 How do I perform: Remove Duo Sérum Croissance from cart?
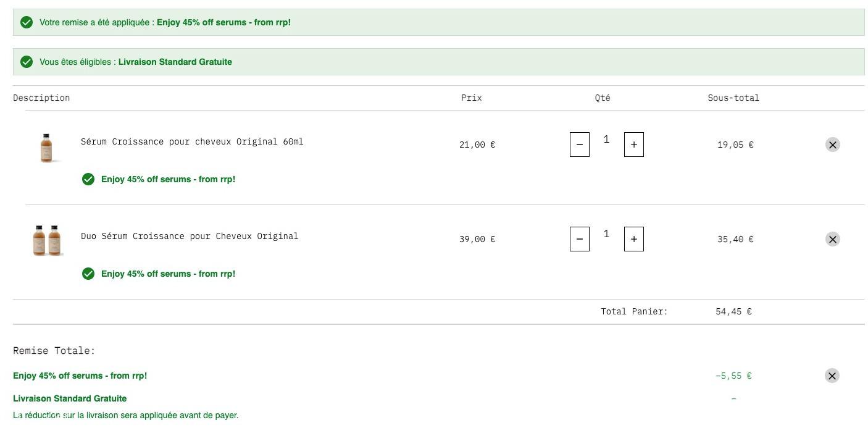click(832, 239)
